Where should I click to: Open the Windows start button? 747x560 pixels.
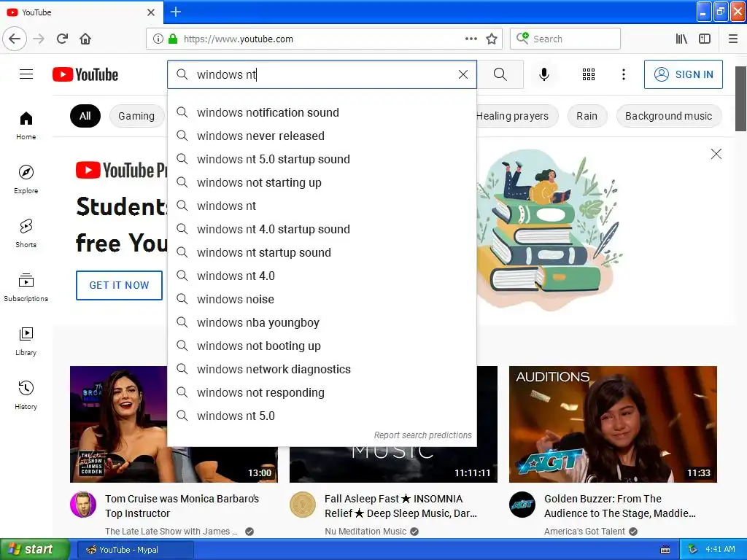coord(35,550)
